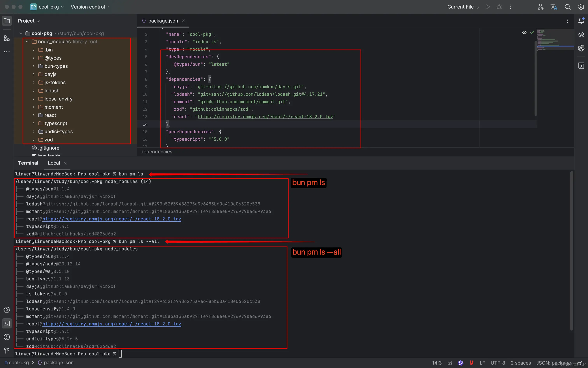Open editor tab options menu

[x=567, y=21]
